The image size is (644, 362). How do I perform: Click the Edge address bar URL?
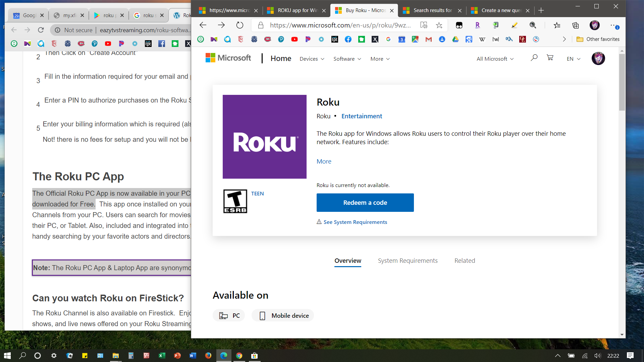coord(340,25)
